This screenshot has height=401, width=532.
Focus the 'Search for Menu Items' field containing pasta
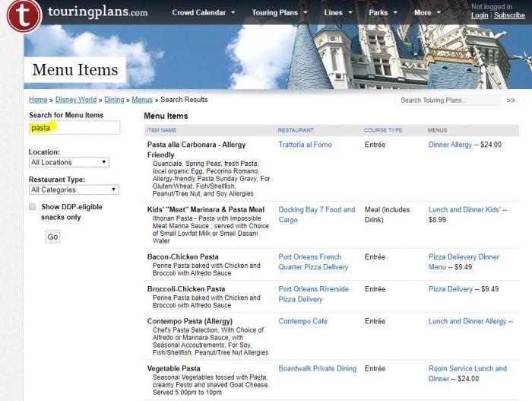click(x=74, y=127)
